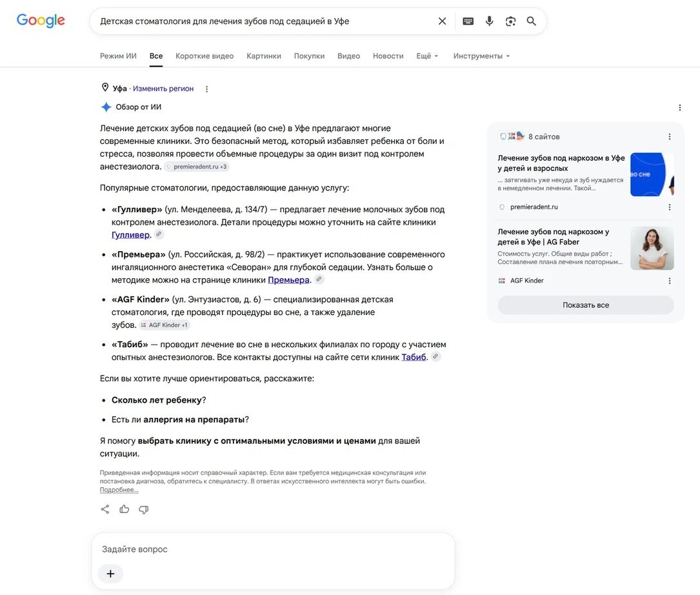Click the «AGF Kinder» clinic name in bold
The height and width of the screenshot is (595, 700).
pyautogui.click(x=140, y=299)
